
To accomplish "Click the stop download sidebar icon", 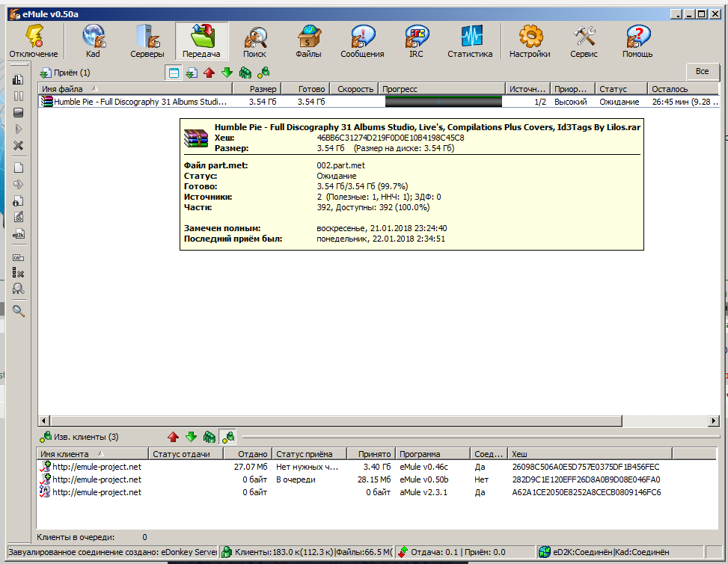I will tap(18, 113).
